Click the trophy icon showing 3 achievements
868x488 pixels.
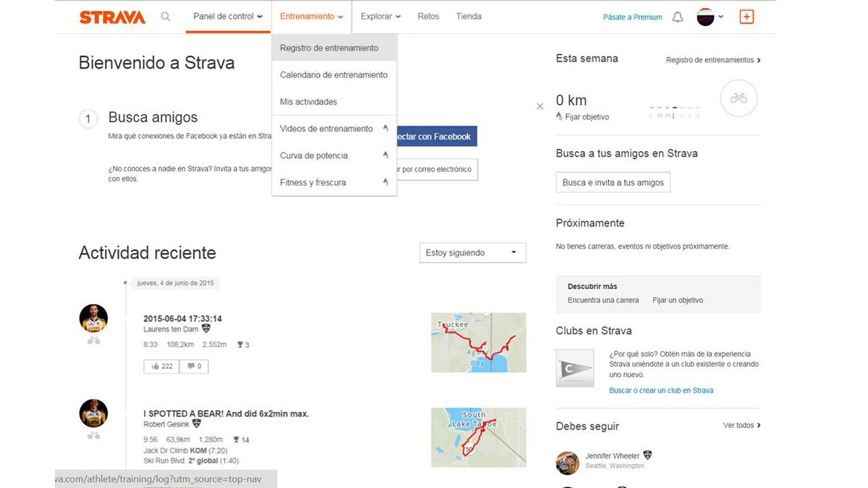pos(239,345)
